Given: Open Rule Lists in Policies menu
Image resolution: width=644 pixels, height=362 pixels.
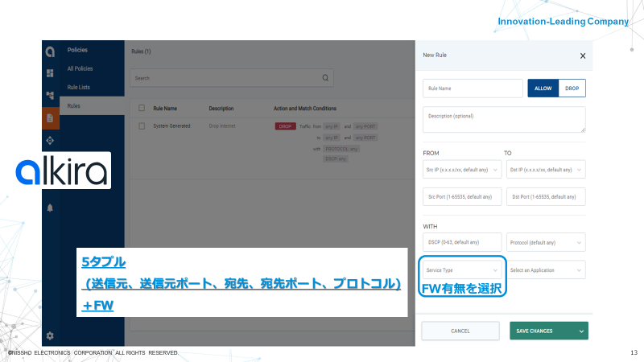Looking at the screenshot, I should (79, 87).
